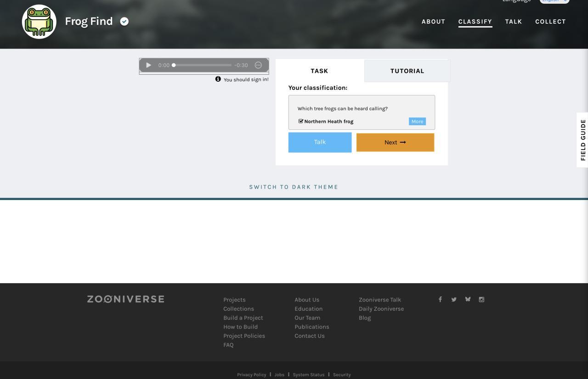Click the 'Which tree frogs can be heard calling?' question
This screenshot has width=588, height=379.
343,109
